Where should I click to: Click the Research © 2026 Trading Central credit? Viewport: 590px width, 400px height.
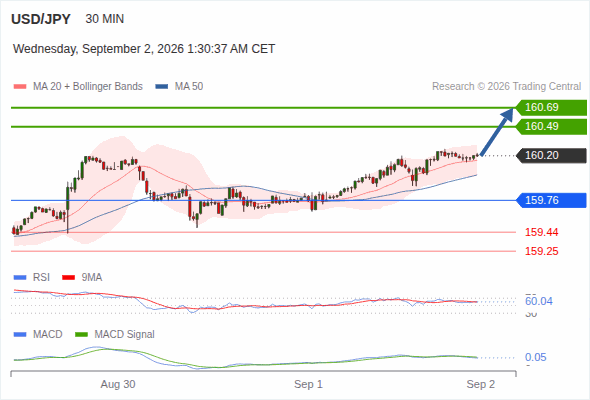[x=506, y=87]
